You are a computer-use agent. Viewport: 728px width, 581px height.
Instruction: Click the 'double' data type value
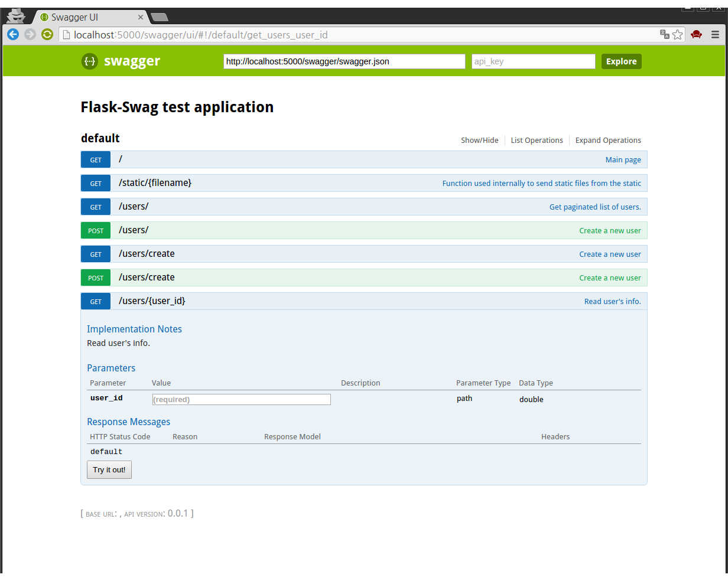(531, 400)
